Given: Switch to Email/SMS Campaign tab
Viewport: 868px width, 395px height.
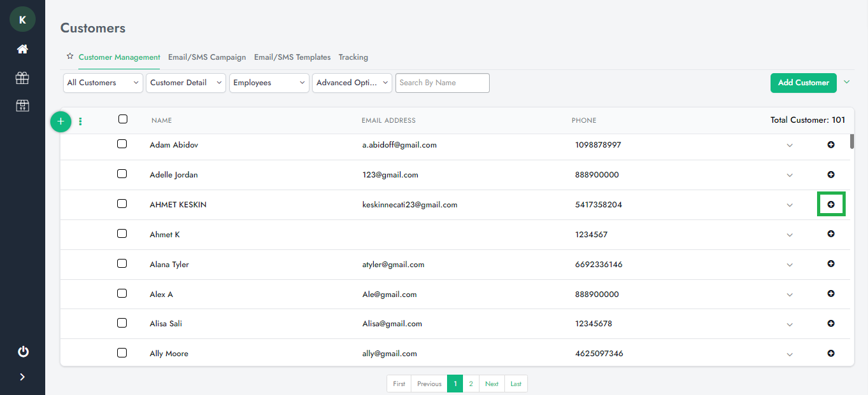Looking at the screenshot, I should coord(207,57).
